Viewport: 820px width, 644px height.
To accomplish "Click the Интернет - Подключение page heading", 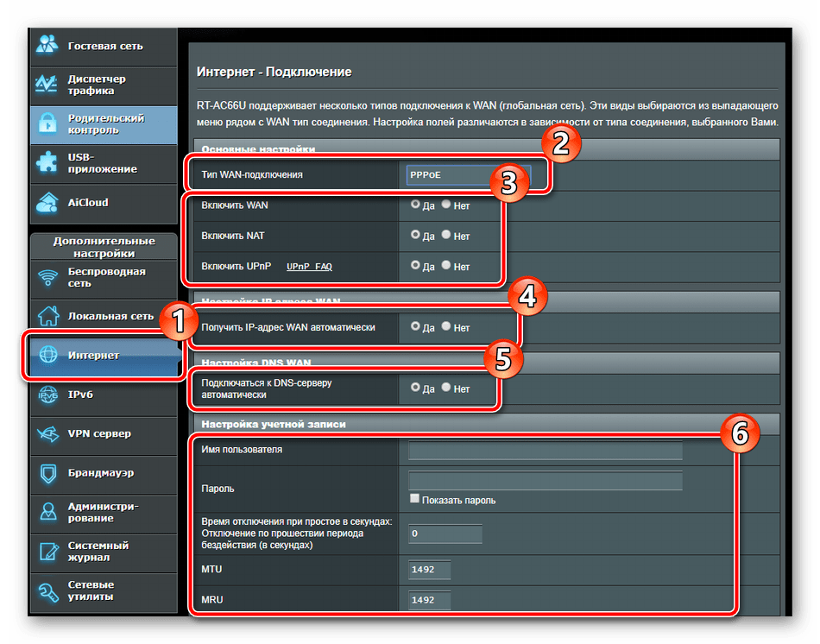I will click(274, 72).
